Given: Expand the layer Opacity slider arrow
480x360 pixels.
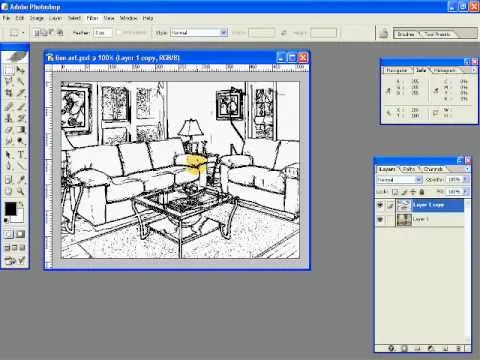Looking at the screenshot, I should point(466,180).
